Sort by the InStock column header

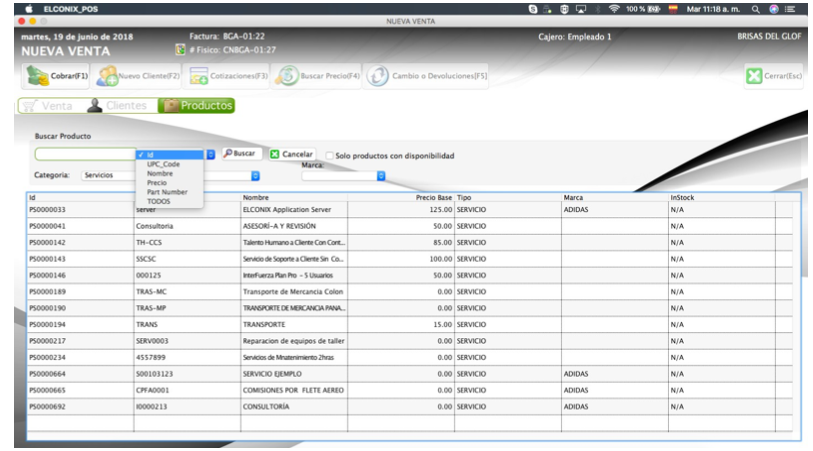click(721, 198)
